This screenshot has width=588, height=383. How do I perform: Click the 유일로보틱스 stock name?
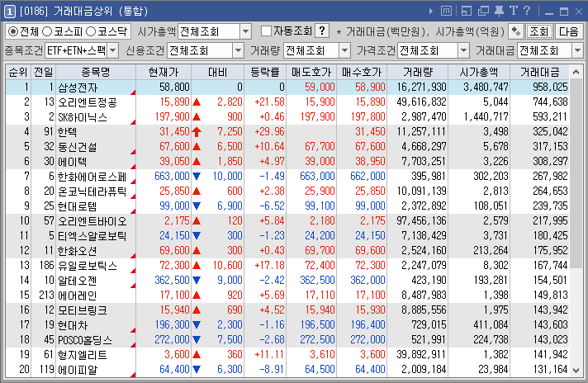coord(88,265)
